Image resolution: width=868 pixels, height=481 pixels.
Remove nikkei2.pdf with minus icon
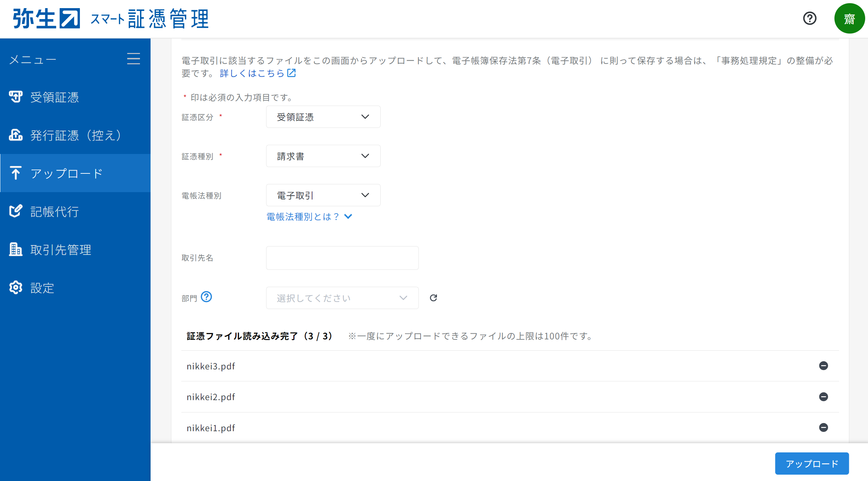(823, 397)
